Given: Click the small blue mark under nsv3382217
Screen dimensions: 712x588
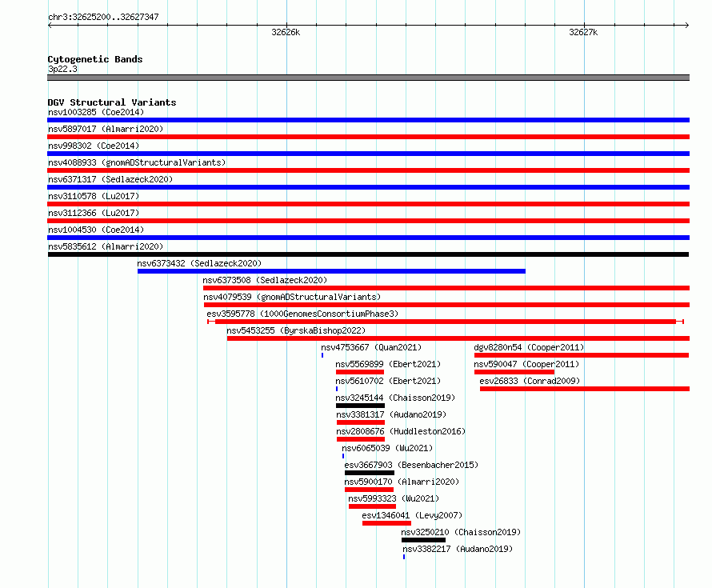Looking at the screenshot, I should click(x=404, y=557).
